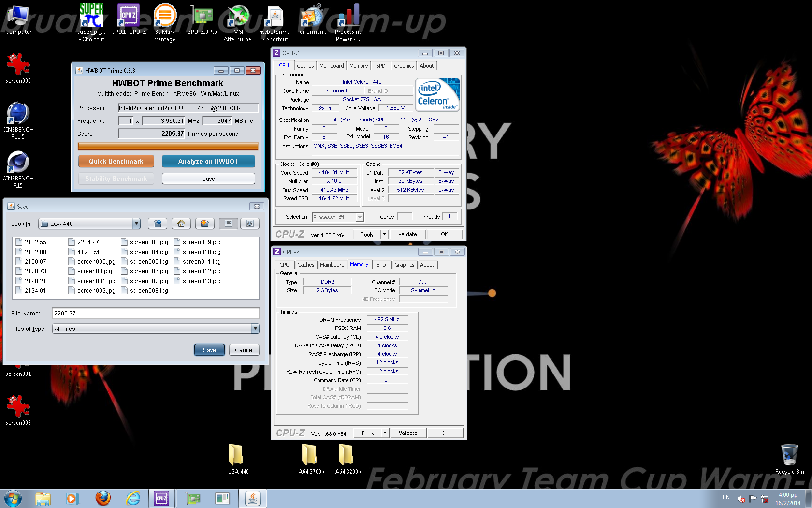812x508 pixels.
Task: Open the CPUID CPU-Z desktop icon
Action: [x=128, y=20]
